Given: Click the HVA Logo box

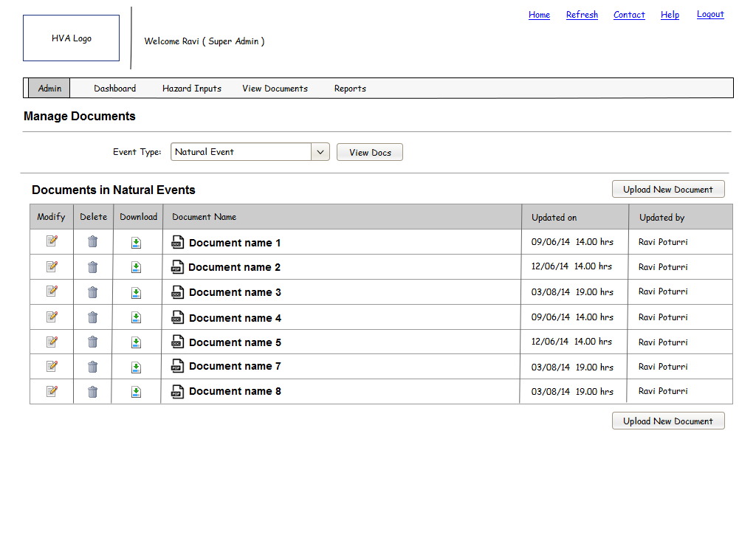Looking at the screenshot, I should [x=72, y=38].
